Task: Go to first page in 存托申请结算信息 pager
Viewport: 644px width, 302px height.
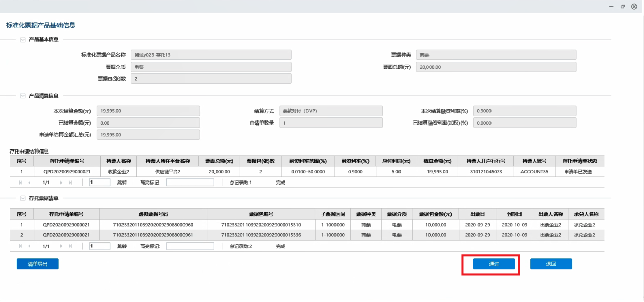Action: [x=21, y=182]
